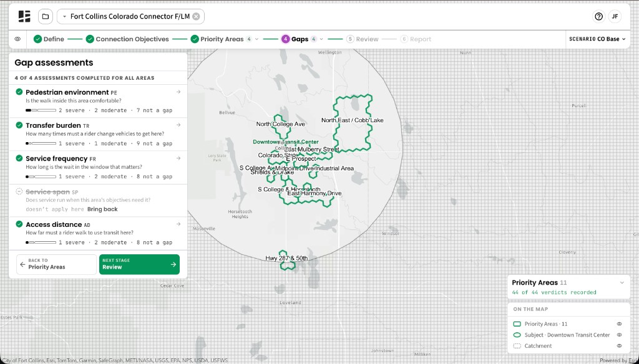Proceed to next stage Review
This screenshot has width=639, height=364.
(139, 264)
